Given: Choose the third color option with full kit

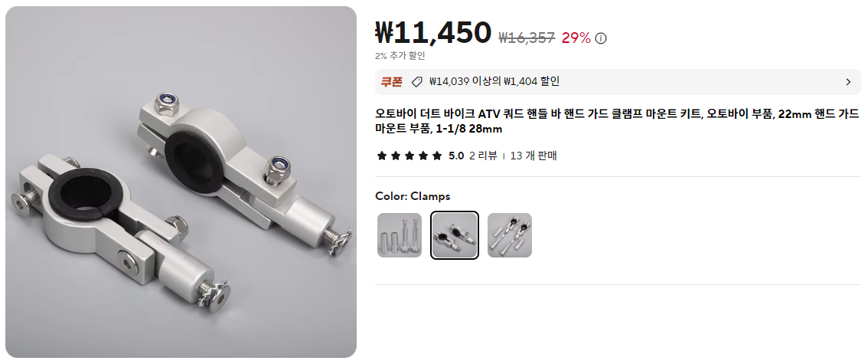Looking at the screenshot, I should click(509, 235).
